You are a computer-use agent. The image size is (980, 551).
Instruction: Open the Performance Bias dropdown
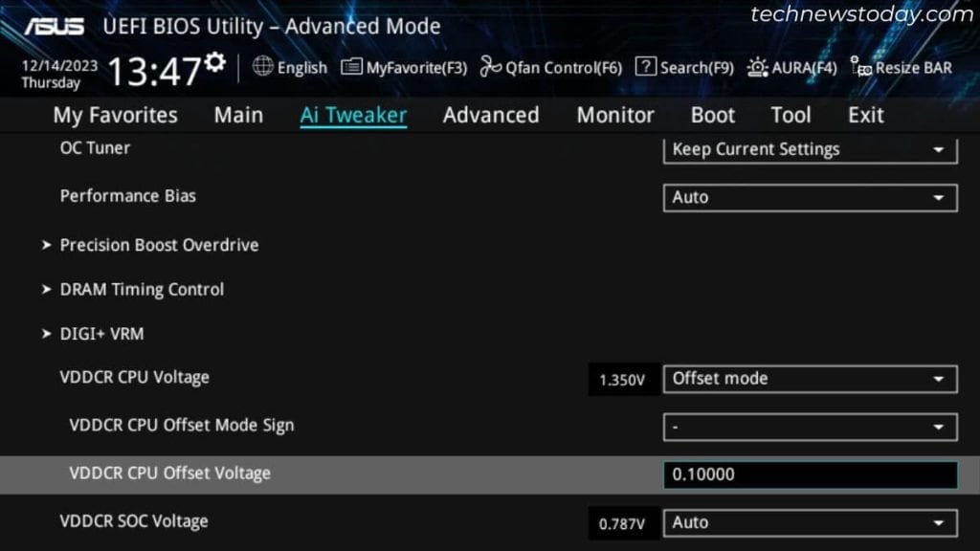810,197
